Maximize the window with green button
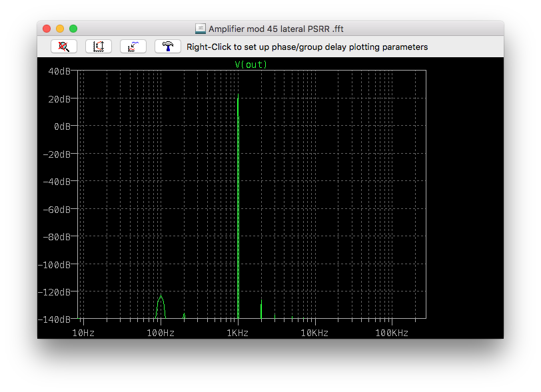Viewport: 541px width, 392px height. pos(73,29)
